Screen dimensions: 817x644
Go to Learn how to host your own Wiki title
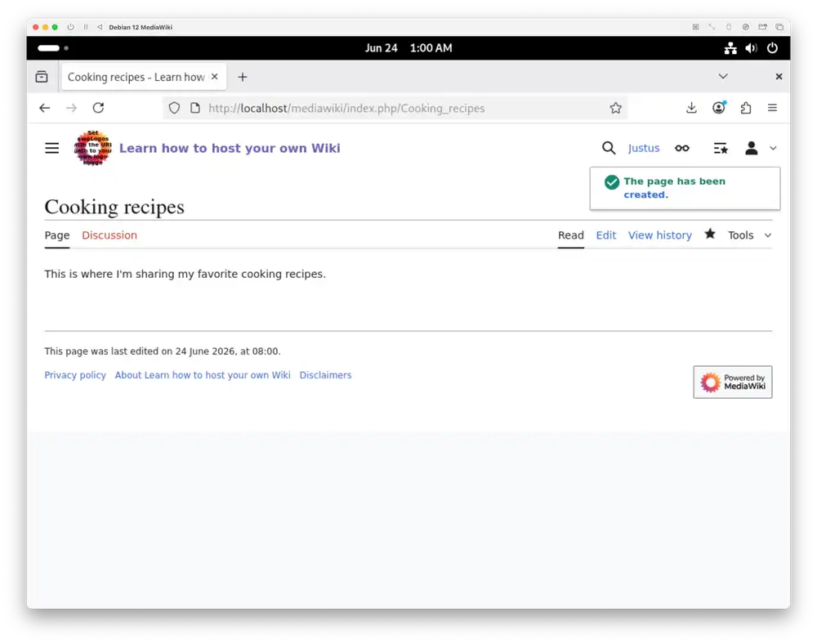230,148
